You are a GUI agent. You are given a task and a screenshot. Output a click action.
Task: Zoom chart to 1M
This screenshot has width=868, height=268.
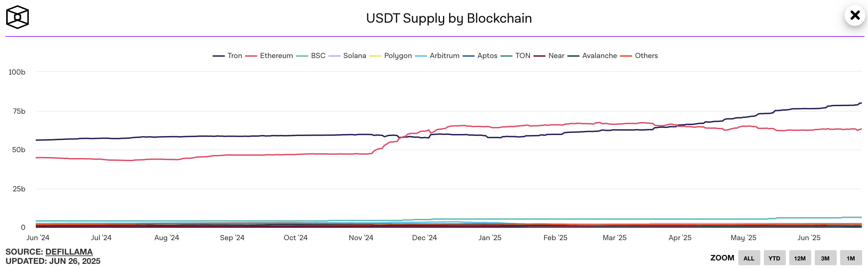[851, 258]
